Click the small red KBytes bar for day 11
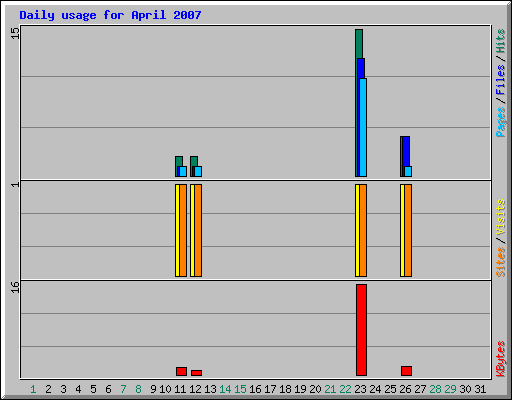This screenshot has width=512, height=400. 181,371
